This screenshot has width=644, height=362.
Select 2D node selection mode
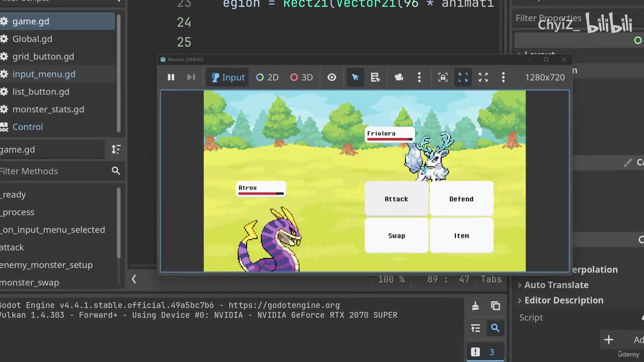(267, 77)
